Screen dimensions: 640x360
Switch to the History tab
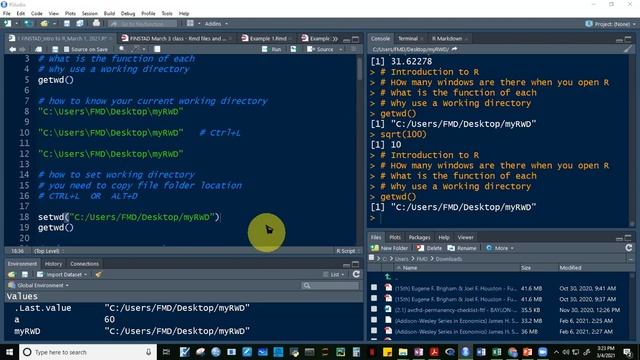tap(53, 264)
